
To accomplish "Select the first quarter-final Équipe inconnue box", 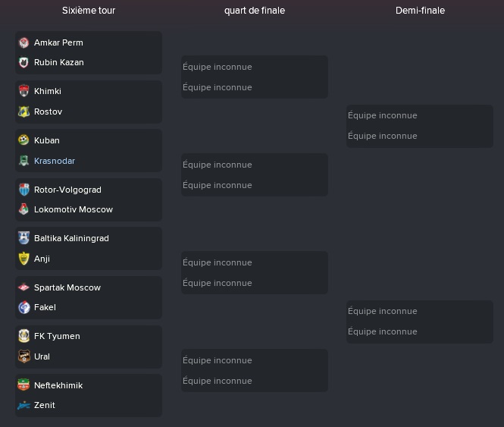I will [x=255, y=77].
